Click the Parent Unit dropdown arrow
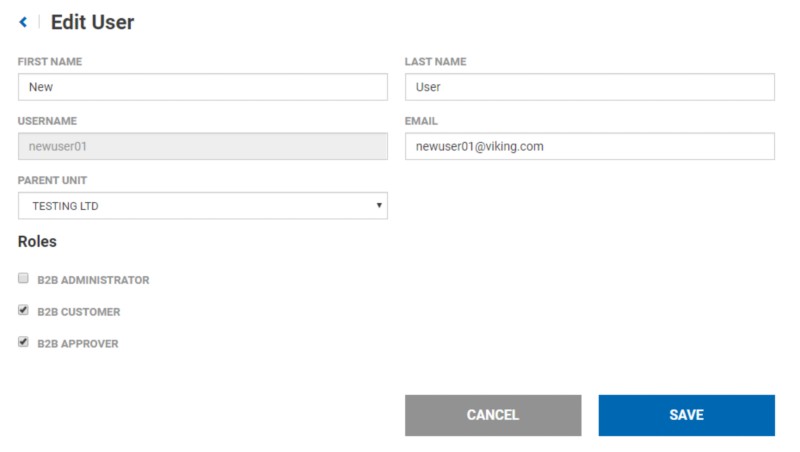The height and width of the screenshot is (452, 800). click(379, 206)
